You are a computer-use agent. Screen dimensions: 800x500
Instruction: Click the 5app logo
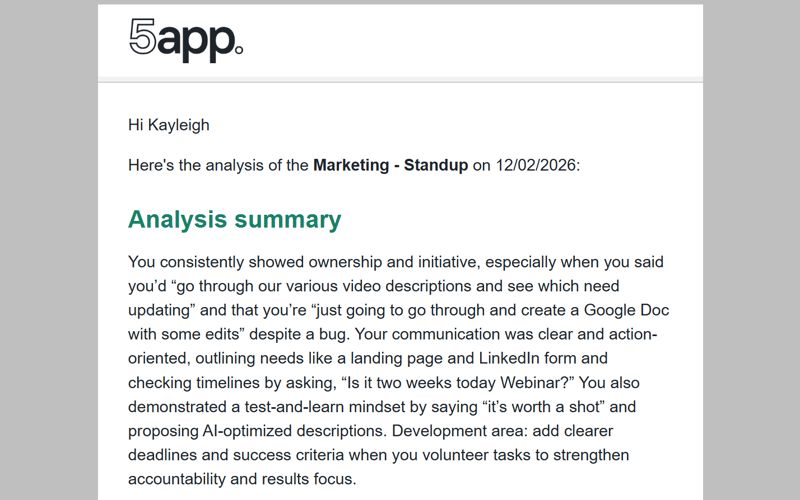[186, 41]
